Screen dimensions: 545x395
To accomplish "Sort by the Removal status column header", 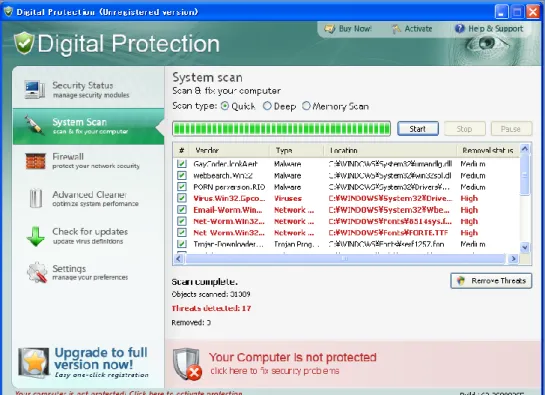I will 488,150.
